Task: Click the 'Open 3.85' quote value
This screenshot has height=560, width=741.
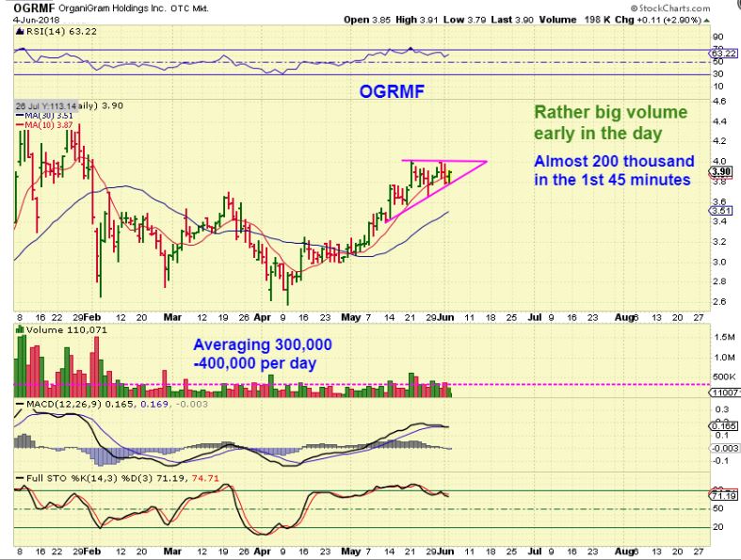Action: click(x=367, y=20)
